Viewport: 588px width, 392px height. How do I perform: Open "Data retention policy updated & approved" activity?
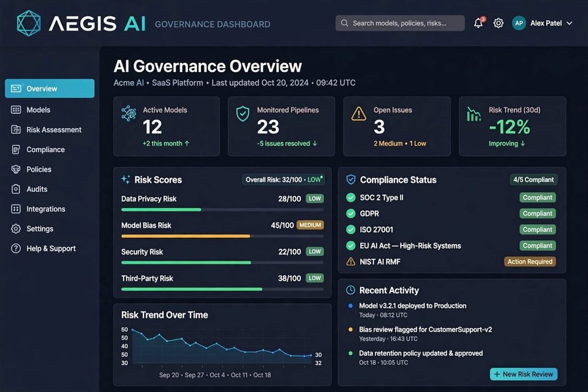pos(421,353)
